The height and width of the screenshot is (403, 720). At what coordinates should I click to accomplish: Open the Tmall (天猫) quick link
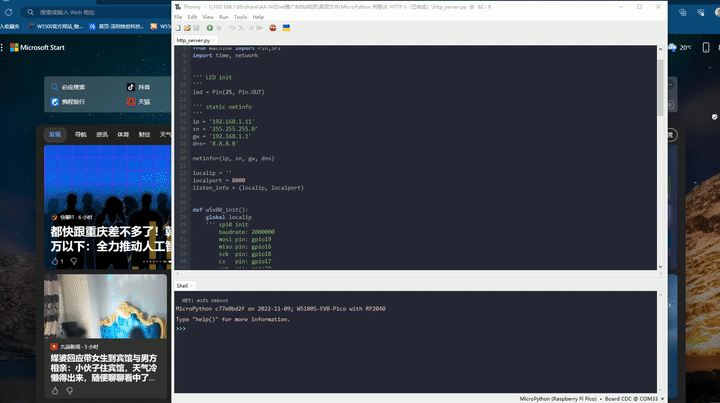[139, 101]
